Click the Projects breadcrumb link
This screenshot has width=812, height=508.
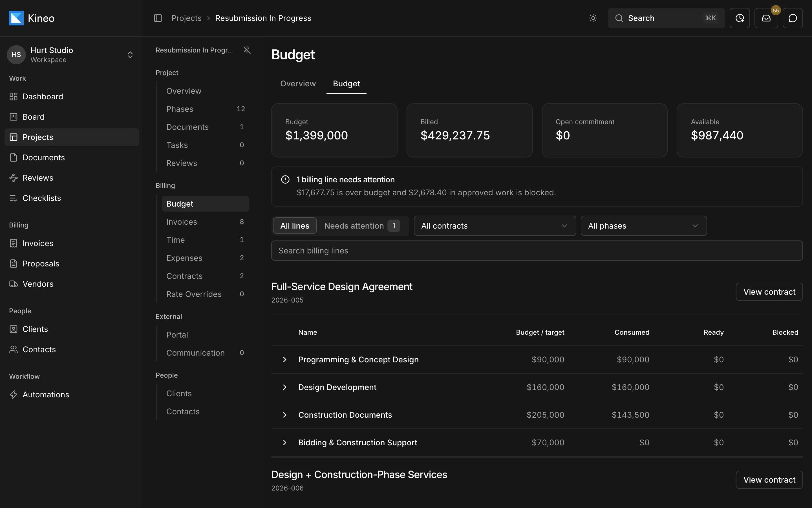pos(186,18)
